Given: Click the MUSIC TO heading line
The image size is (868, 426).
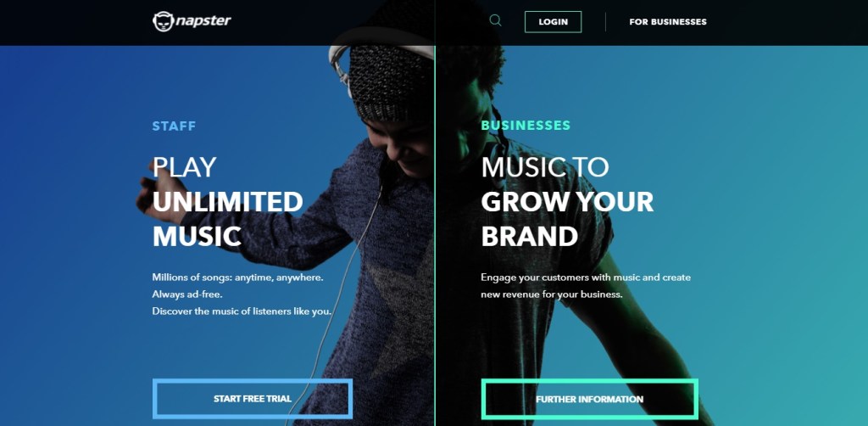Looking at the screenshot, I should [x=545, y=167].
